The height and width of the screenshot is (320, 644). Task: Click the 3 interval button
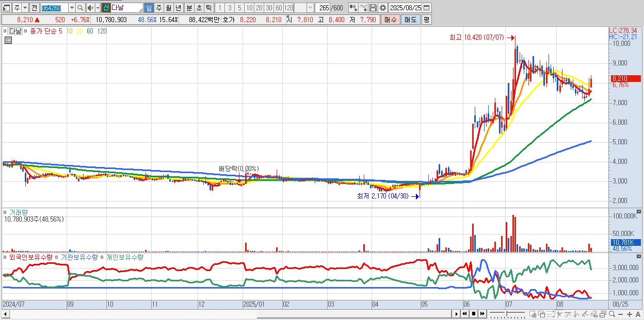tap(229, 8)
